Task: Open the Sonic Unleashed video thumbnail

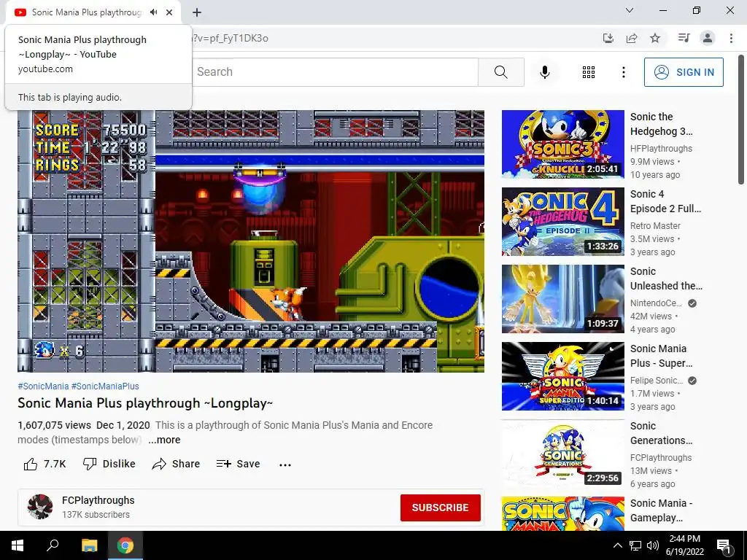Action: [562, 299]
